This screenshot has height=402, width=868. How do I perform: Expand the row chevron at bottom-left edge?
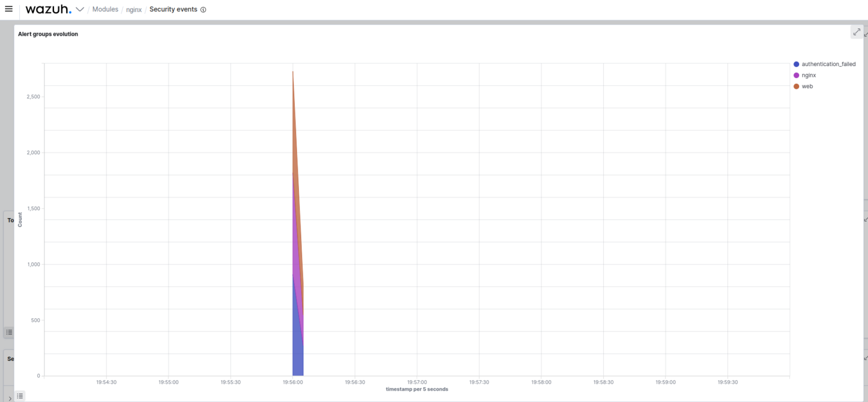click(x=10, y=399)
